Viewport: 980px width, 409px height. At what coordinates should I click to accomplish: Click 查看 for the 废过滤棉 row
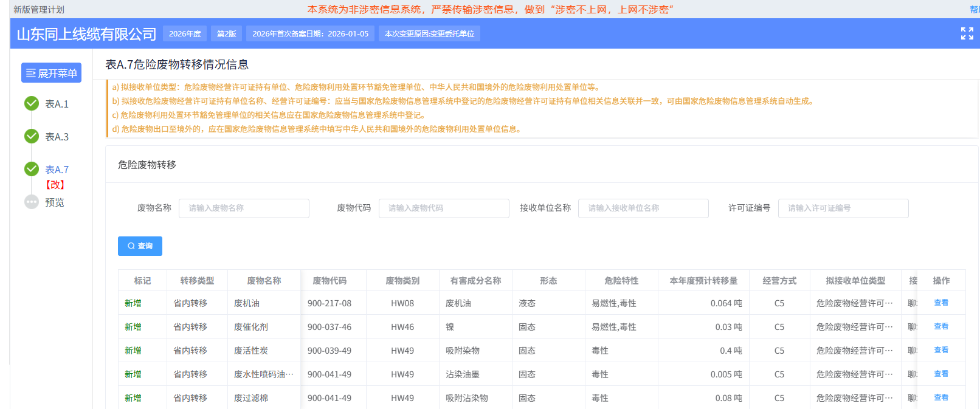tap(940, 397)
